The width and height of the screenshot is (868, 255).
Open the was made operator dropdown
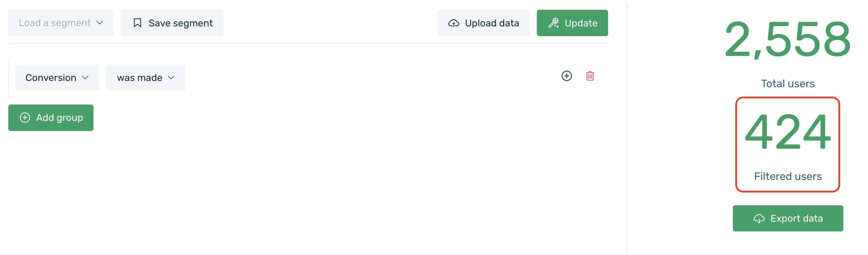click(146, 77)
